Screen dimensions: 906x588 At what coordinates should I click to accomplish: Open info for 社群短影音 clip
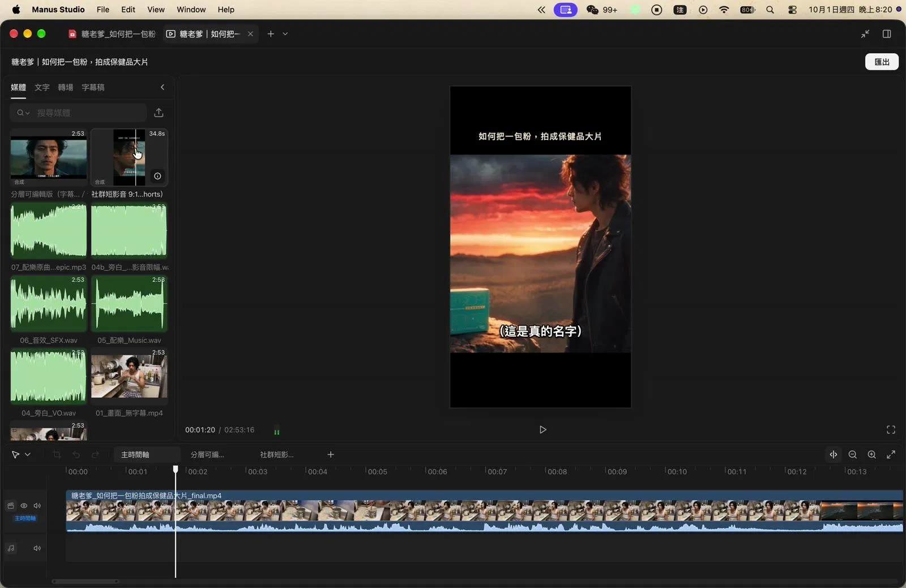coord(157,176)
